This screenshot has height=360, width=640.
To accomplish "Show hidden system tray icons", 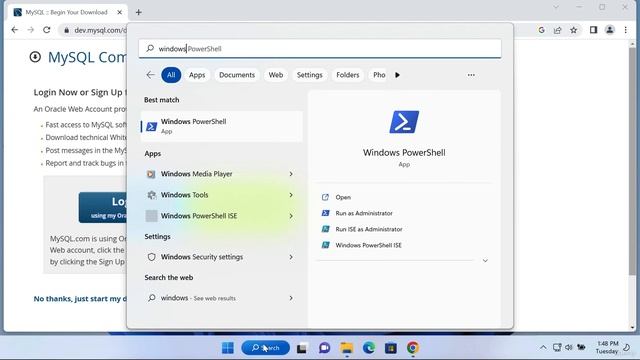I will click(x=543, y=347).
